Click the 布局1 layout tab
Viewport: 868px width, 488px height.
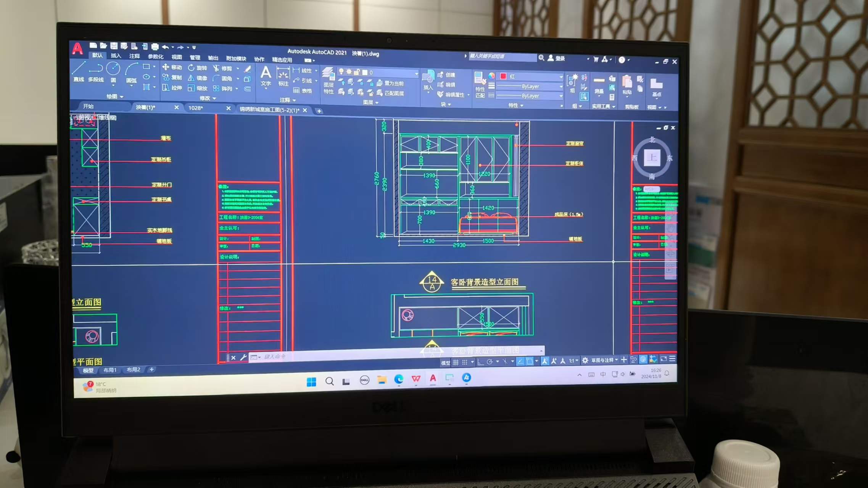(110, 370)
